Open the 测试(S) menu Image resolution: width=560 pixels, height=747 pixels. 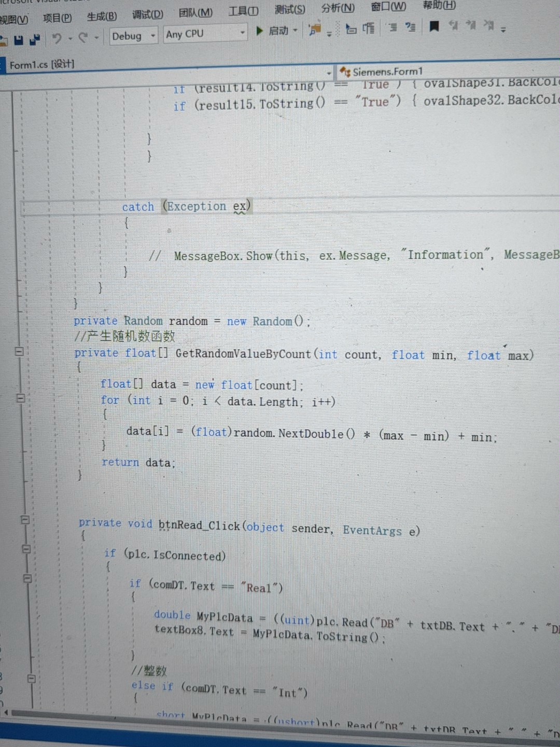pyautogui.click(x=290, y=9)
